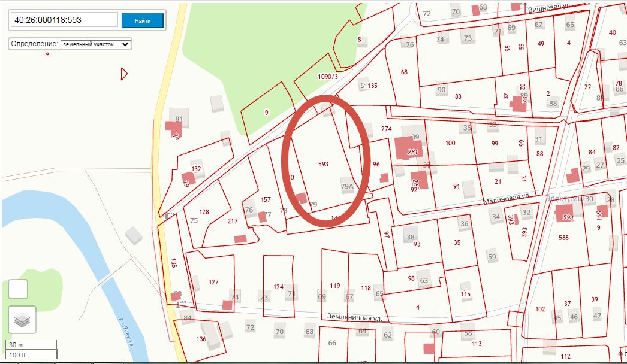
Task: Click house number 81 building
Action: (179, 117)
